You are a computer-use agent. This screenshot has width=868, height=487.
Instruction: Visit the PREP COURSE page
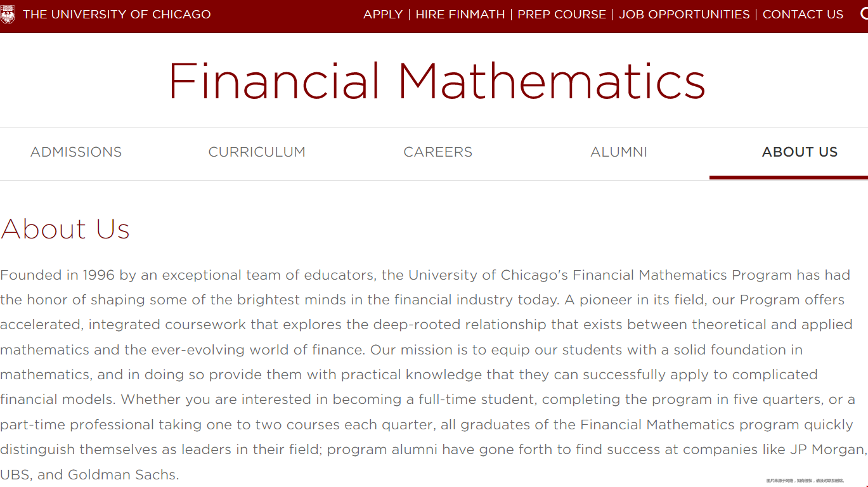click(562, 14)
